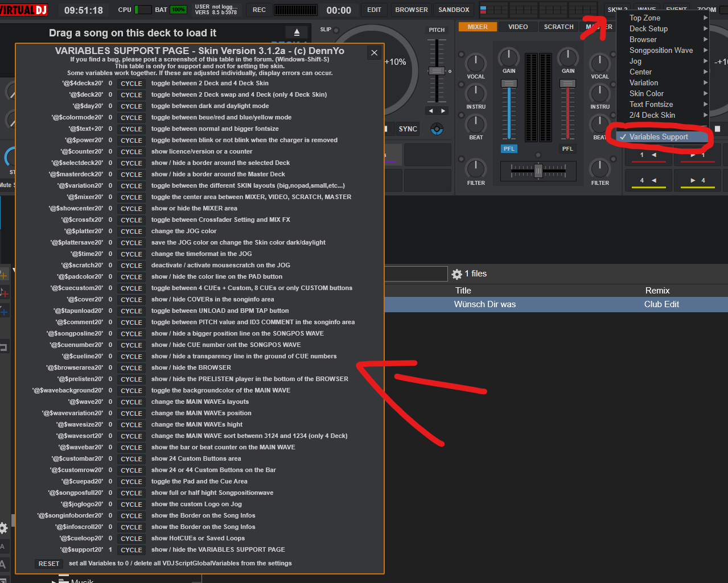Screen dimensions: 728x583
Task: Select the 'Wünsch Dir was' track row
Action: 556,304
